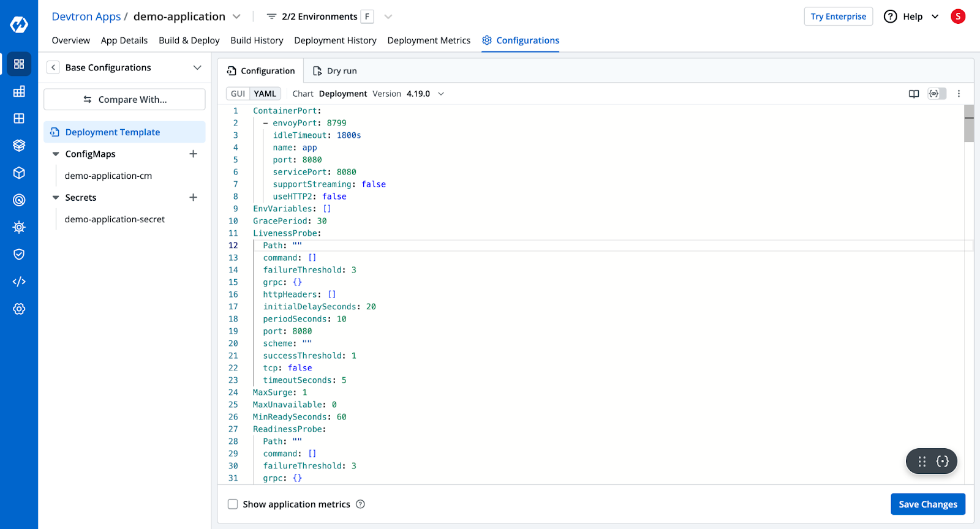This screenshot has height=529, width=980.
Task: Click the GracePeriod: 30 line
Action: (290, 221)
